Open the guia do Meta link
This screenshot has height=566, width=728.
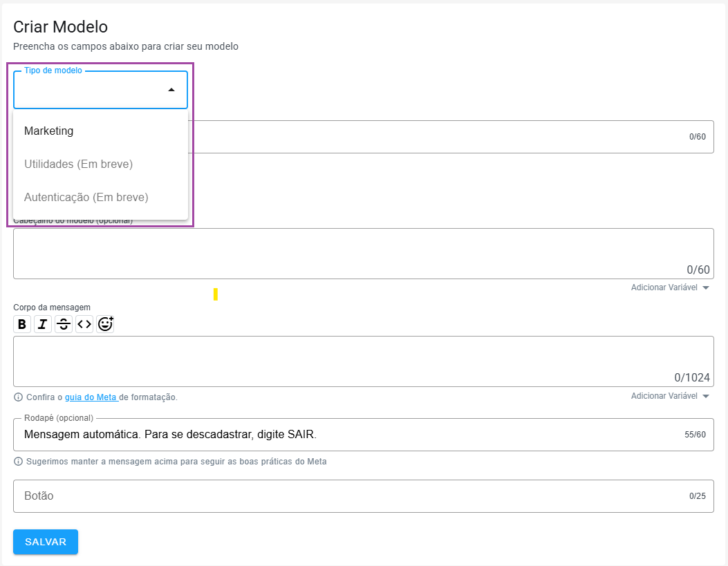click(91, 397)
